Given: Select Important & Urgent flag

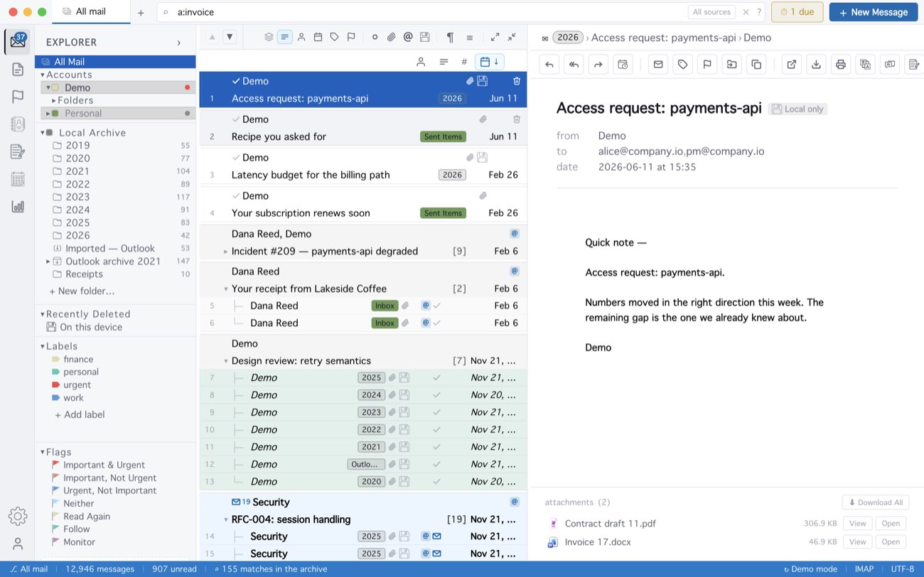Looking at the screenshot, I should click(x=104, y=465).
